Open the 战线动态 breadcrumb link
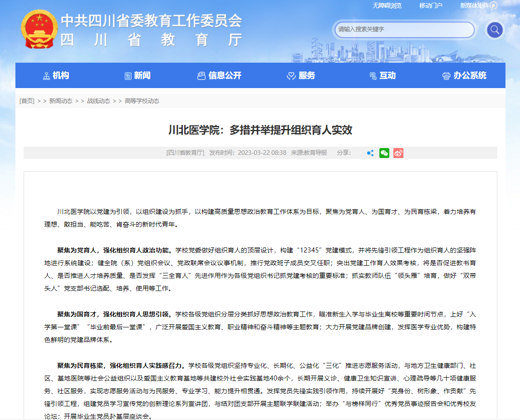 click(98, 101)
